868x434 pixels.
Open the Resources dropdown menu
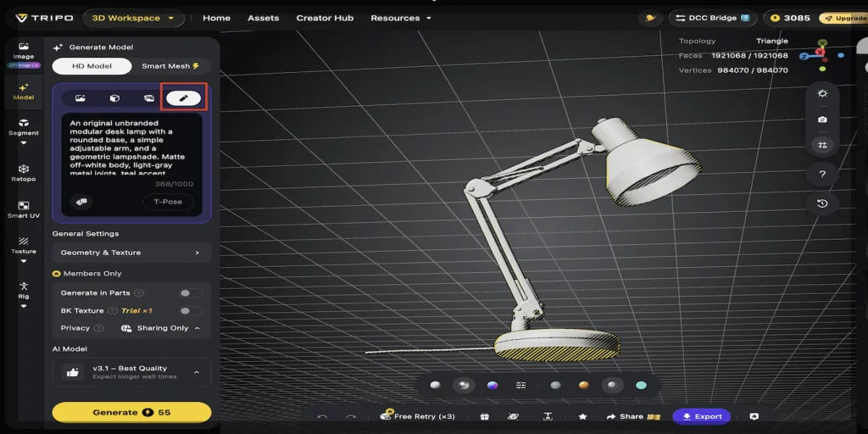pos(401,18)
